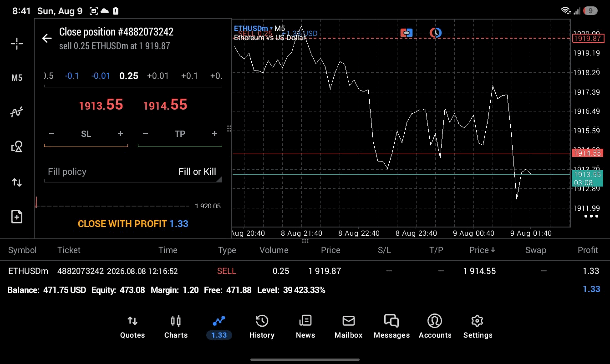Increase the SL value with plus
Screen dimensions: 610x364
(120, 134)
